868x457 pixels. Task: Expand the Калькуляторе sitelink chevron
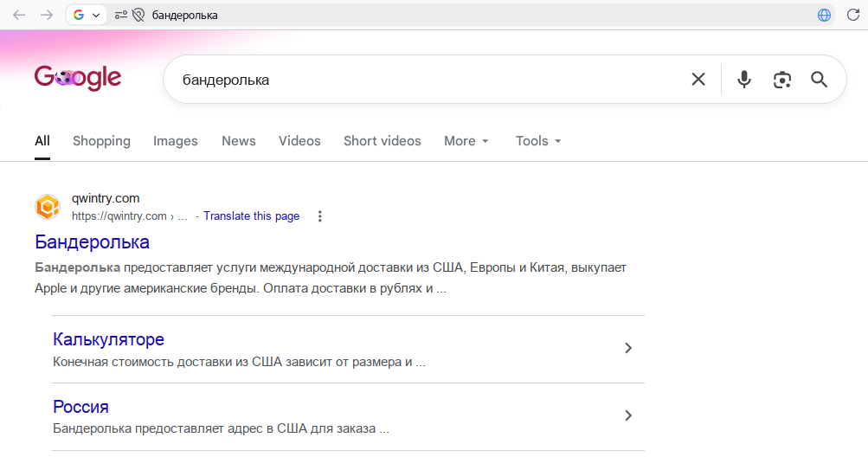click(x=628, y=348)
